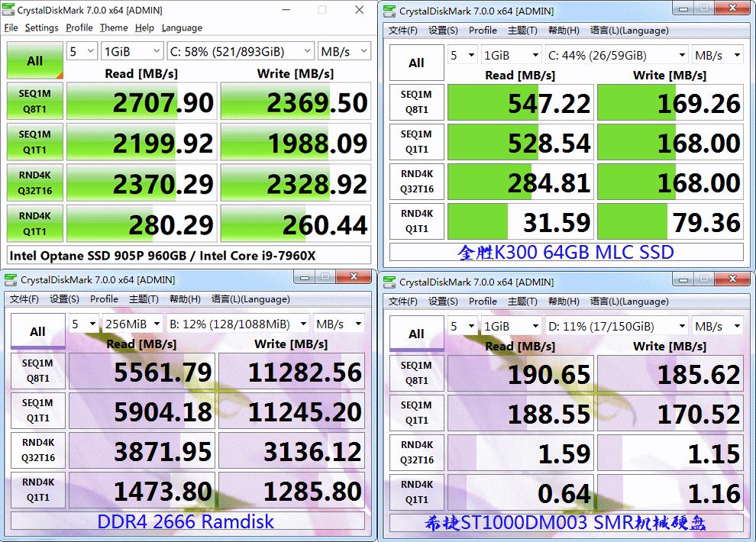Screen dimensions: 756x542
Task: Click 190.65 read result in ST1000DM003 window
Action: (x=521, y=373)
